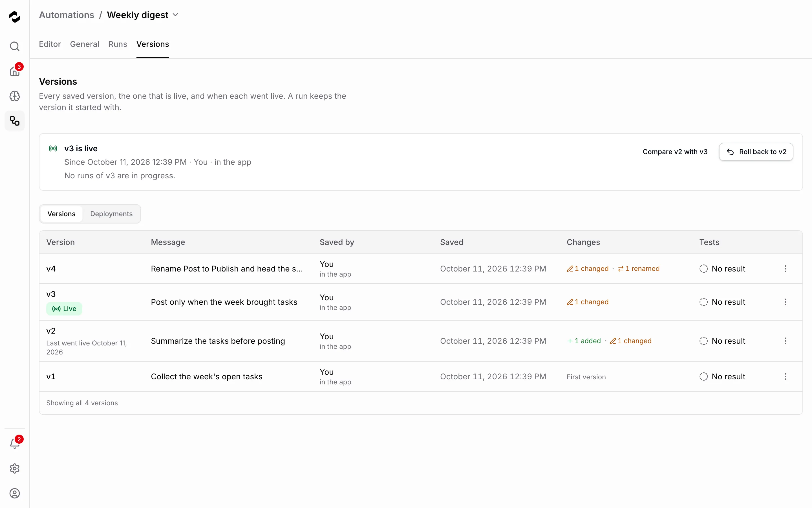Expand the Weekly digest dropdown chevron
This screenshot has width=812, height=508.
175,15
